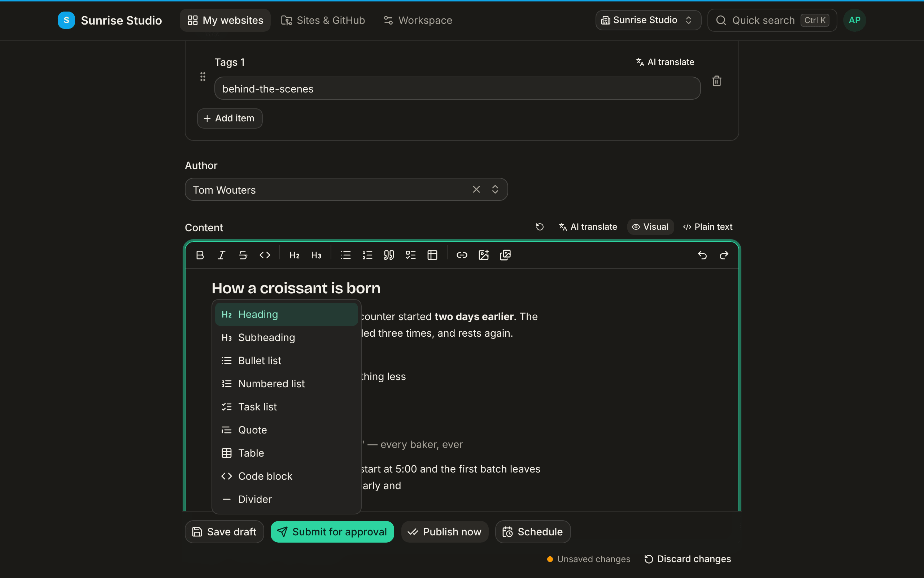Choose Divider from the block menu
Screen dimensions: 924x578
point(286,499)
